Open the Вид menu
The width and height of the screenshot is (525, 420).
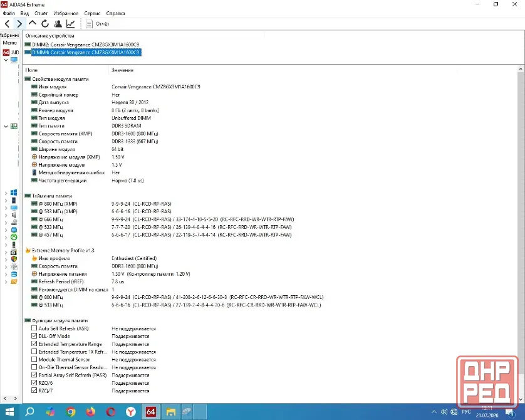24,13
